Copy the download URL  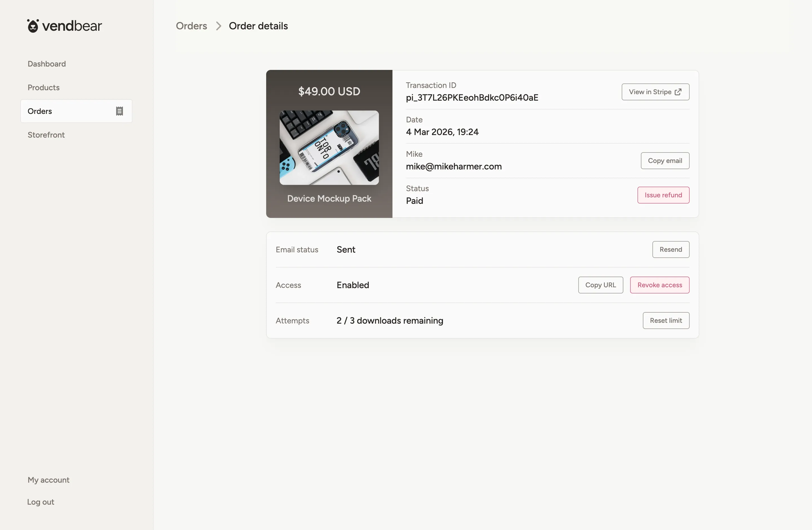coord(601,285)
